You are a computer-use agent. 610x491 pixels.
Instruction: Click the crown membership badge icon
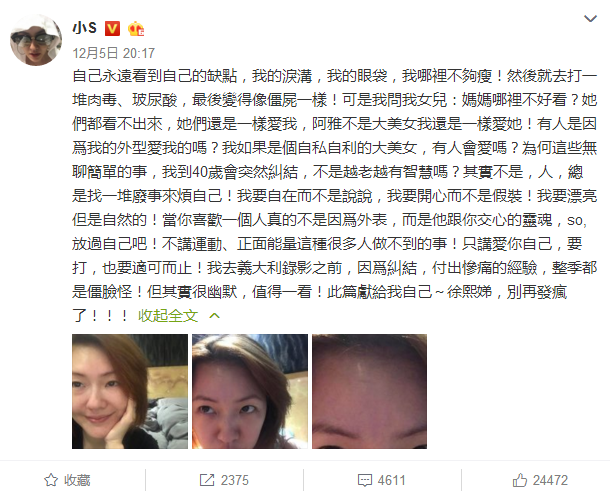tap(136, 29)
